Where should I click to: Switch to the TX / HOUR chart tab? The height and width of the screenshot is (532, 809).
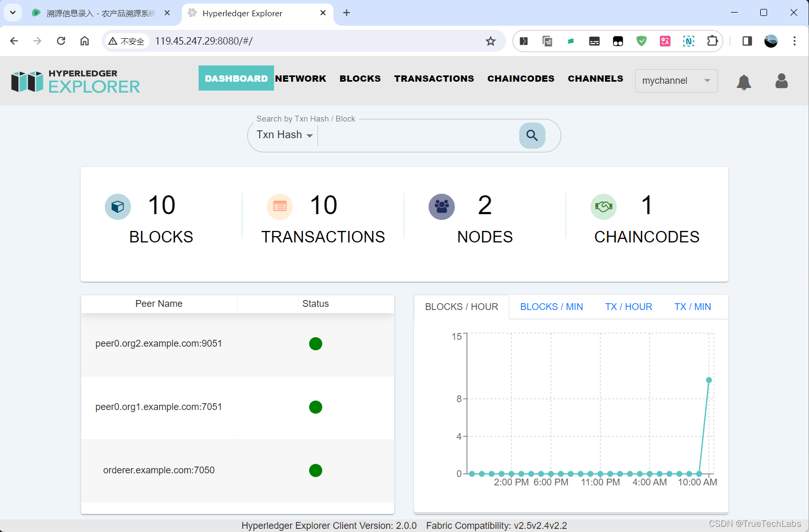click(628, 306)
